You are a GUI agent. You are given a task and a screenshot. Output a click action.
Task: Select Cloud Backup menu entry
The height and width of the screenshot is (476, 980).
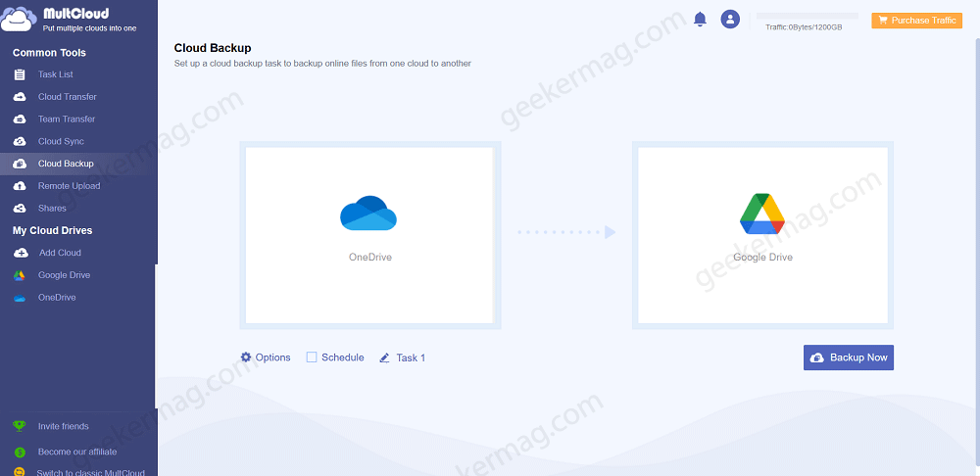click(x=66, y=164)
